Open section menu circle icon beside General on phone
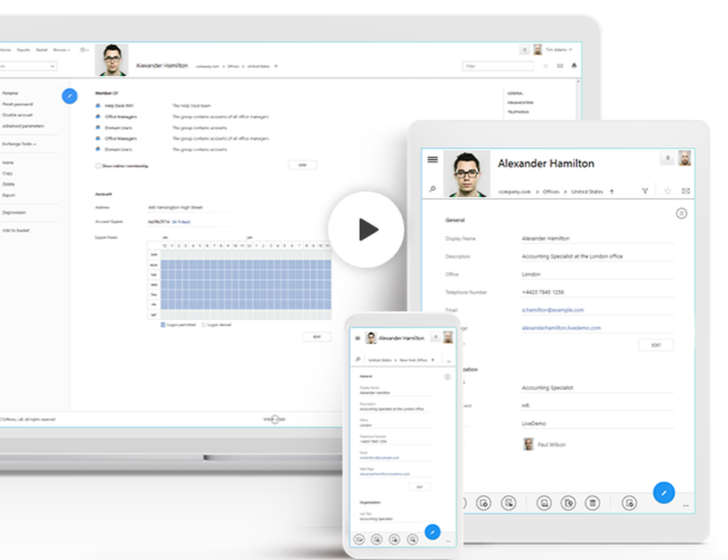 pos(447,376)
